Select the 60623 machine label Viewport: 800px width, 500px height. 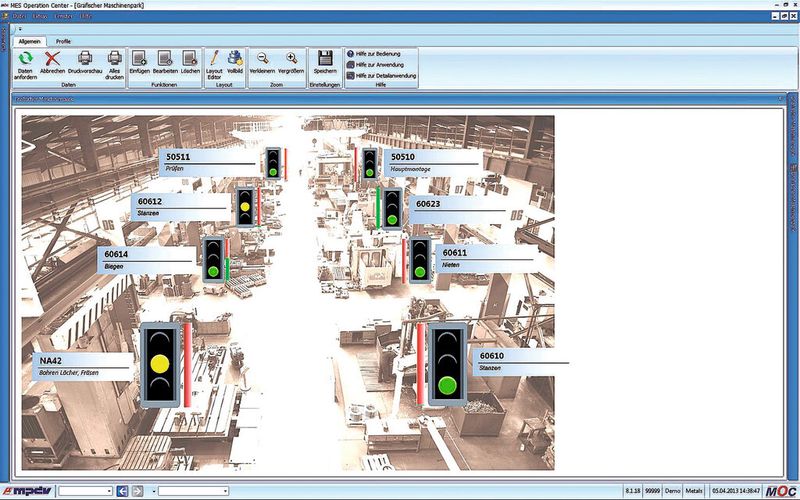(459, 209)
